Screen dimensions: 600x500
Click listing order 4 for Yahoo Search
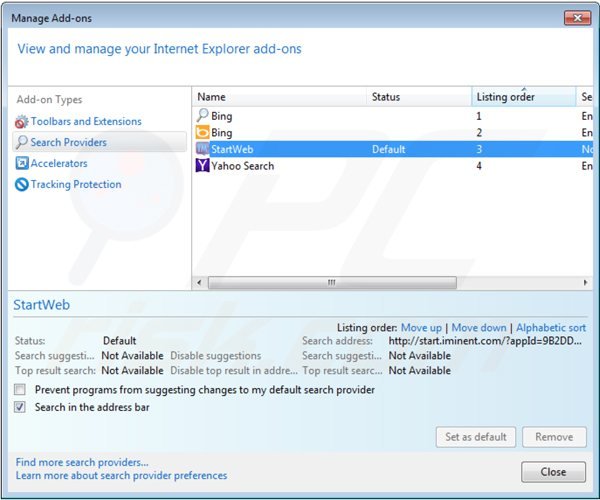(479, 166)
